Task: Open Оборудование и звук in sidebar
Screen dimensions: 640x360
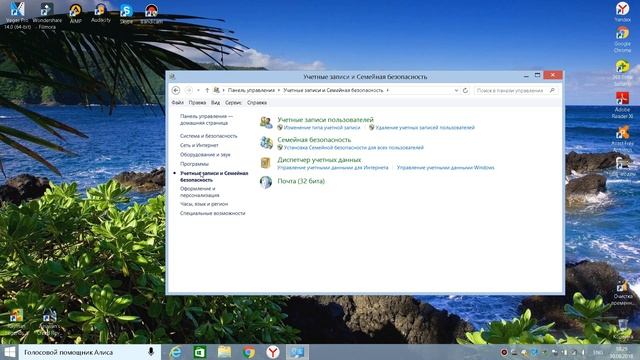Action: [205, 155]
